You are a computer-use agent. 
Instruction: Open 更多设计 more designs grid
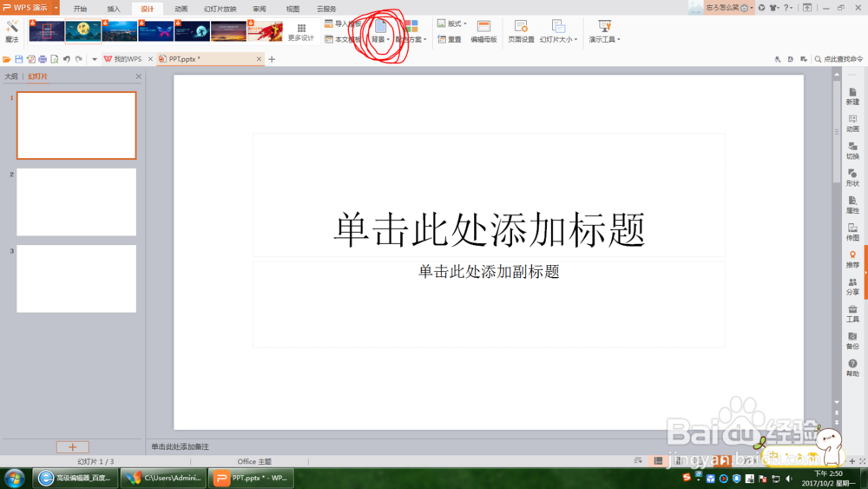tap(300, 32)
